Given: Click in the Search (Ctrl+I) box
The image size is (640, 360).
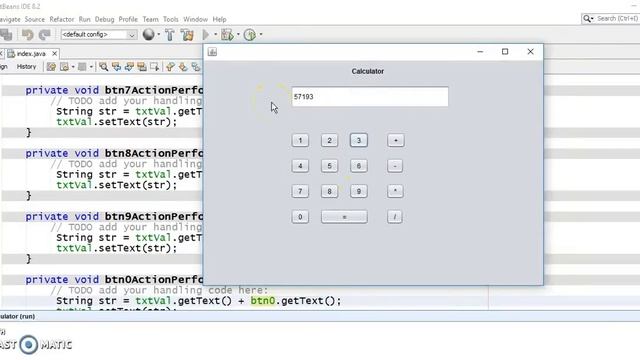Looking at the screenshot, I should click(x=617, y=19).
